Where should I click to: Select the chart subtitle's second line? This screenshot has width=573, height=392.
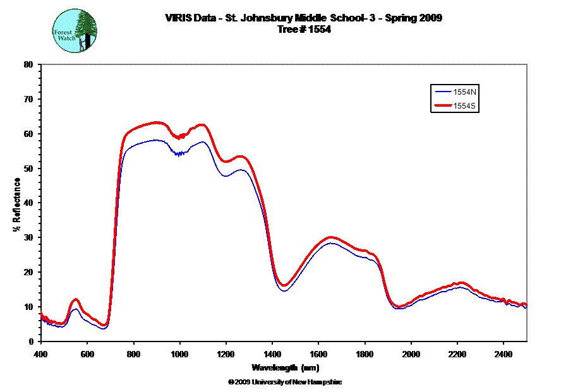(x=304, y=28)
